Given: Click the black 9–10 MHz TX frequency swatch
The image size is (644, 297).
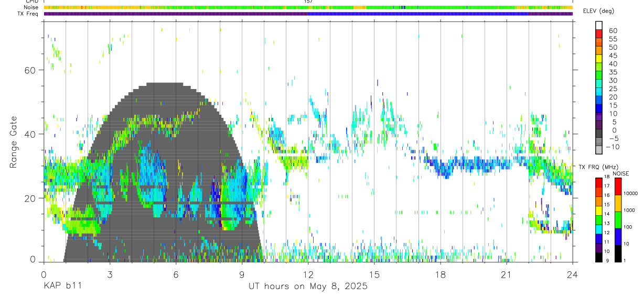Looking at the screenshot, I should pyautogui.click(x=599, y=256).
